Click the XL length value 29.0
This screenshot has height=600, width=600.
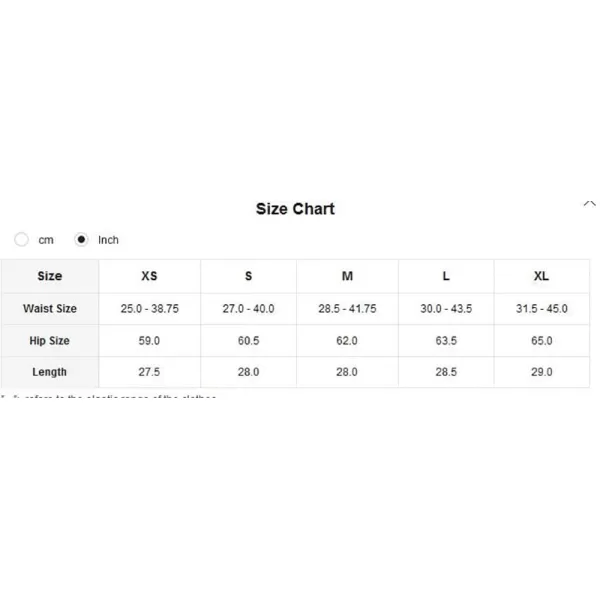541,372
